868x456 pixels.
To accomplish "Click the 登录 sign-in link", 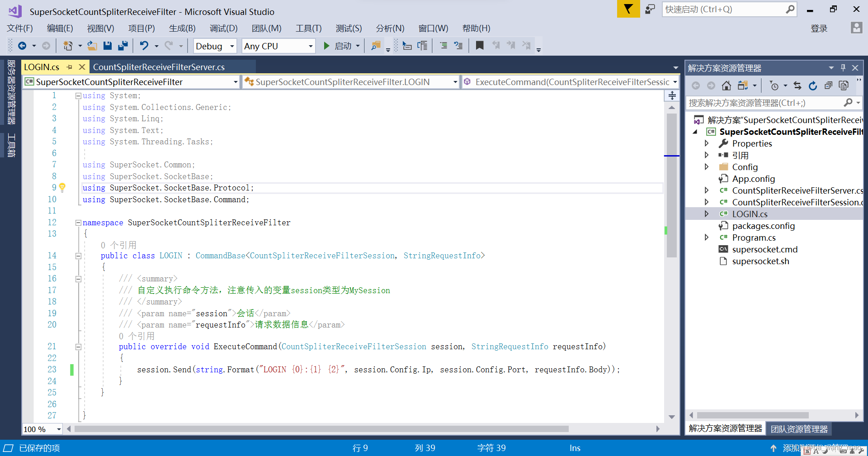I will pyautogui.click(x=819, y=28).
